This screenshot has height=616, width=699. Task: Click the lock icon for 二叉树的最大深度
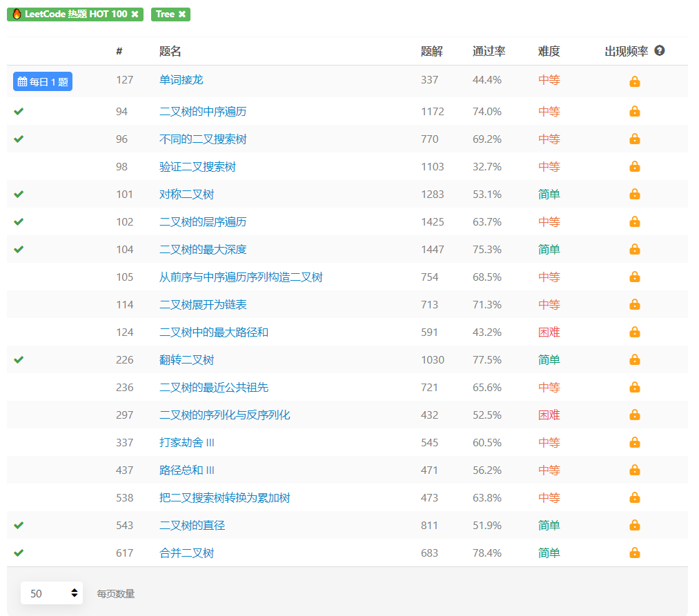pyautogui.click(x=634, y=250)
